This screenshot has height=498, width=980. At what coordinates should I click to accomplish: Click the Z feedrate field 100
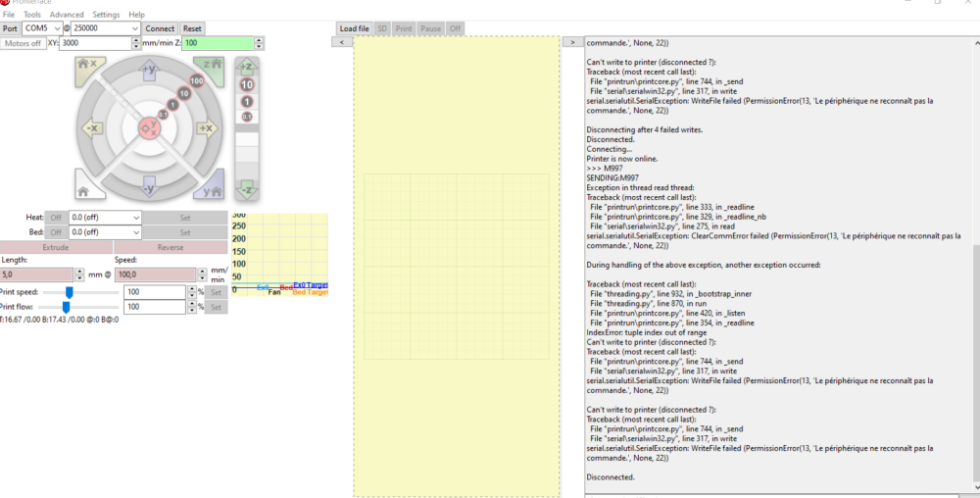tap(219, 43)
